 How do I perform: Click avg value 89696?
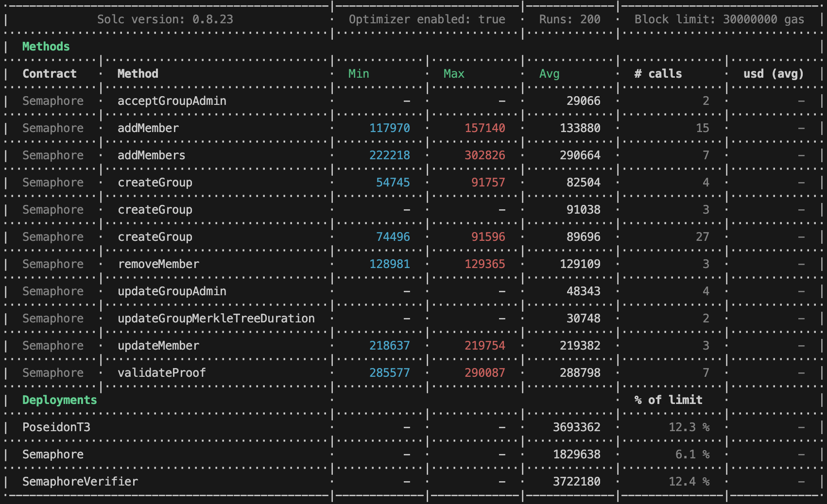point(584,237)
